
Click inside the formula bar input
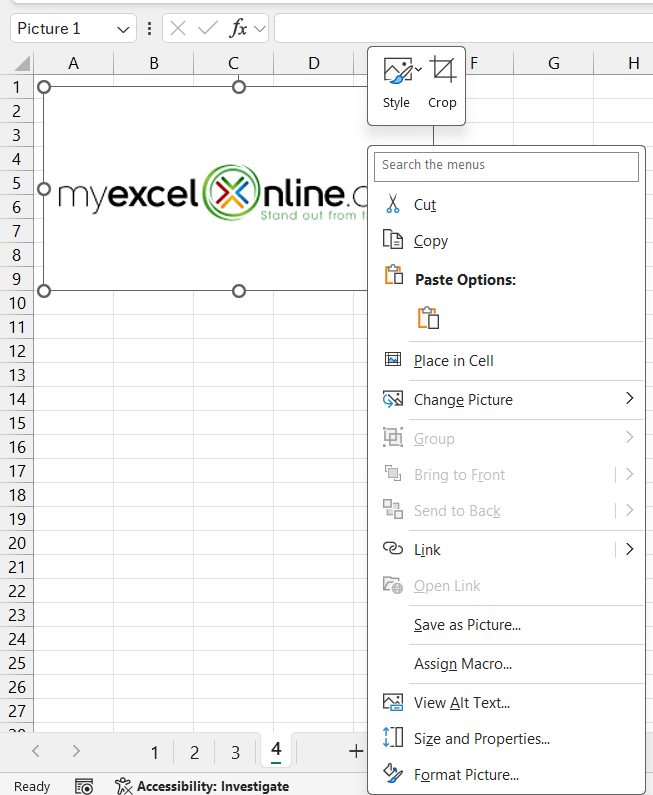[463, 28]
